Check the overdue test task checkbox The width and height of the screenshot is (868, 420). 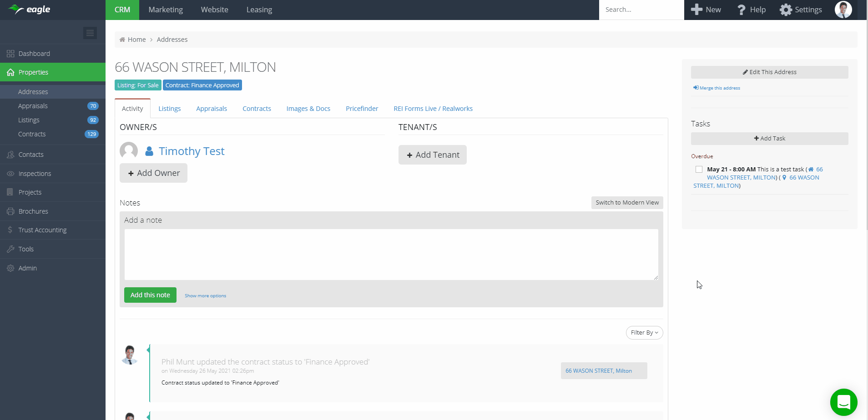coord(699,170)
